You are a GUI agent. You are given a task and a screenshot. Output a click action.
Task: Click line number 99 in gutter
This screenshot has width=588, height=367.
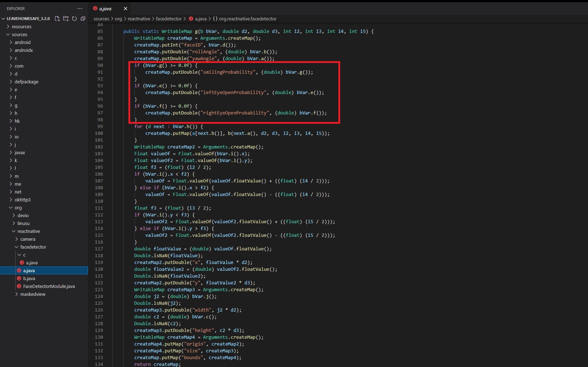click(x=100, y=127)
